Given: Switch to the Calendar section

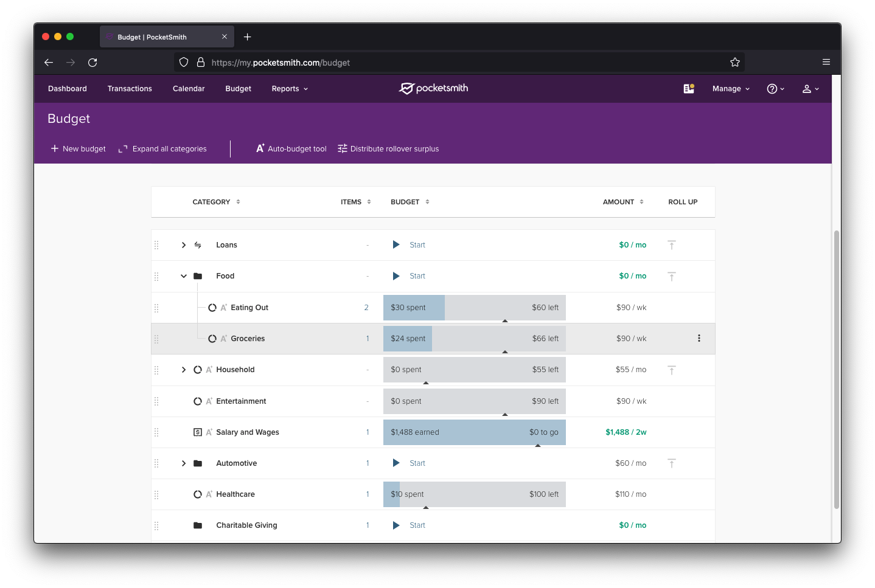Looking at the screenshot, I should click(x=188, y=88).
